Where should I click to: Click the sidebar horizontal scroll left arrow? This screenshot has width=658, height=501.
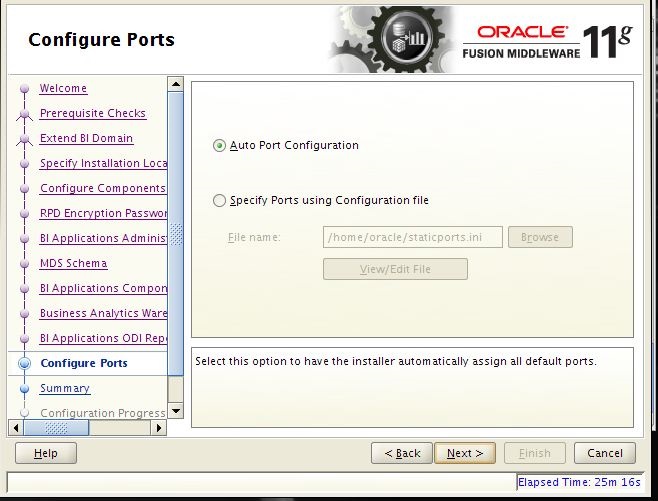tap(16, 428)
